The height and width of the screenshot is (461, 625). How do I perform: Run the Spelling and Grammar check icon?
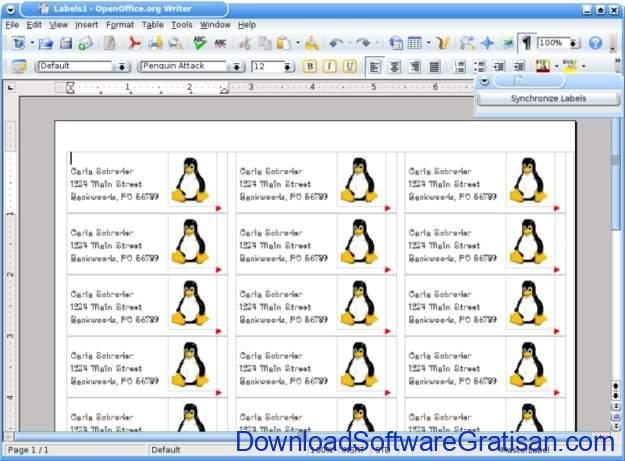[200, 43]
